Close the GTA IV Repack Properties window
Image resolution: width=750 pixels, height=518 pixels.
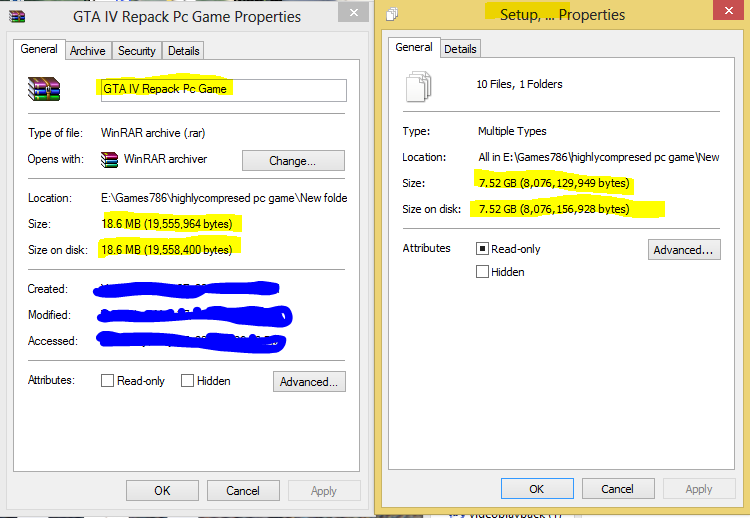pyautogui.click(x=353, y=12)
